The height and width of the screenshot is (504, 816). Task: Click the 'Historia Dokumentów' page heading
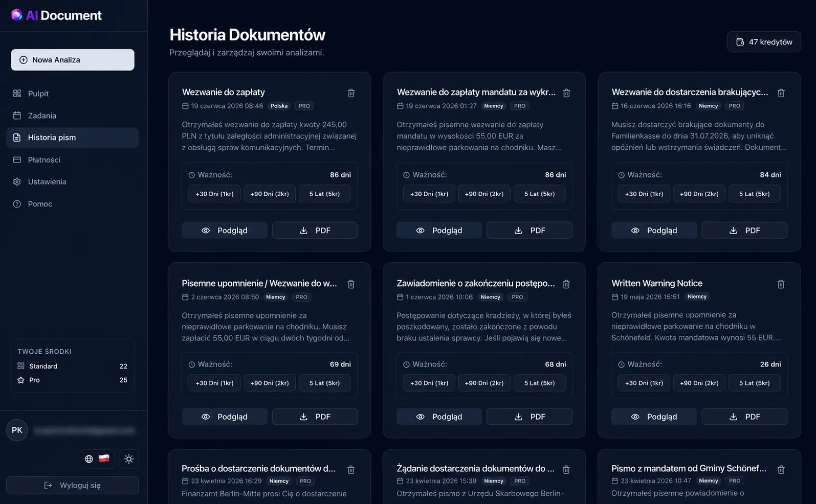pos(247,35)
